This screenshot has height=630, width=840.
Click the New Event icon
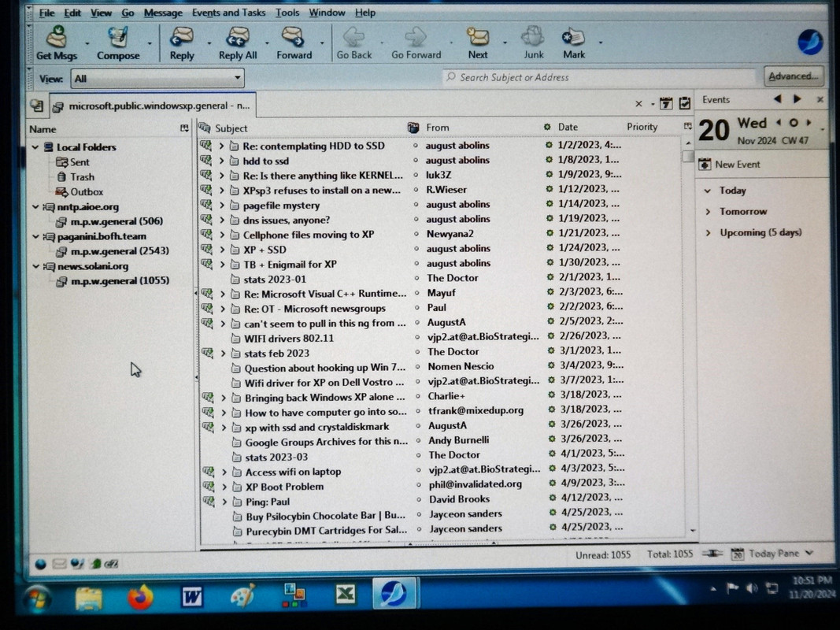point(705,164)
